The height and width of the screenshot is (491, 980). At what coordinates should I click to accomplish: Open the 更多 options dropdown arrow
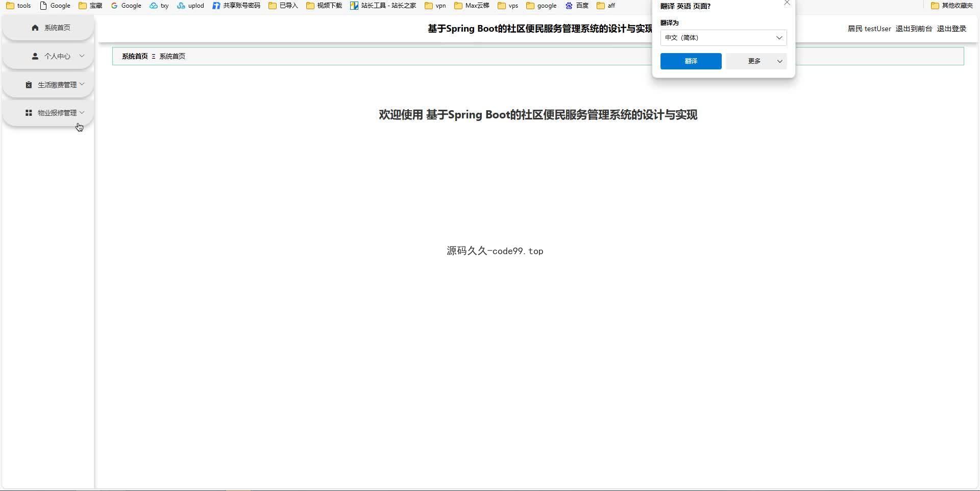(779, 61)
